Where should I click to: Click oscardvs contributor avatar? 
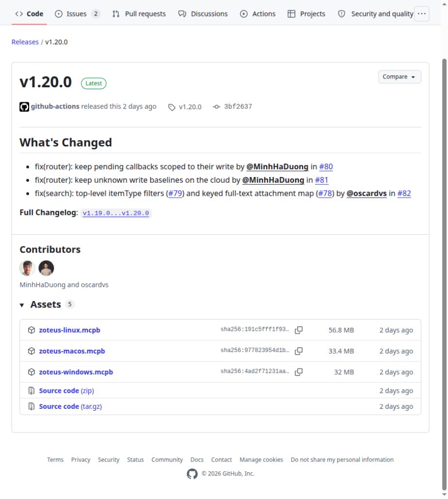coord(46,268)
